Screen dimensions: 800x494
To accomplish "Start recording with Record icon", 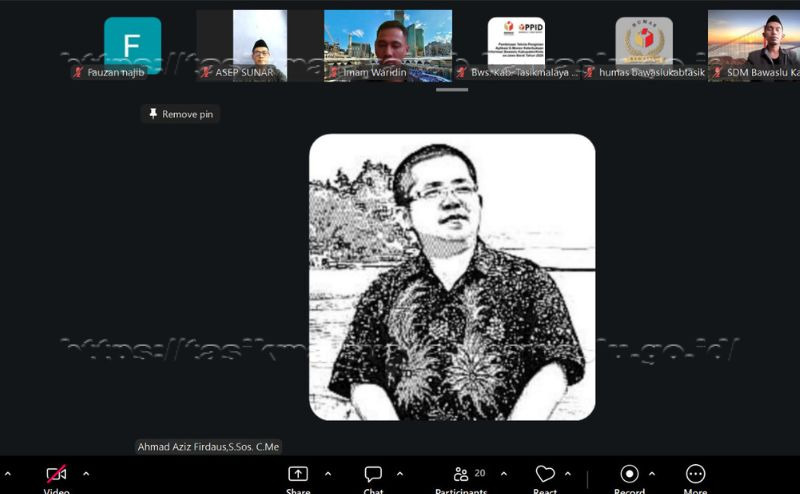I will click(x=629, y=474).
